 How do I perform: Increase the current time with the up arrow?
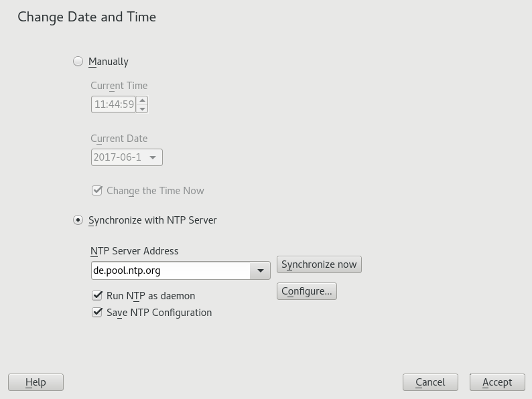point(143,100)
